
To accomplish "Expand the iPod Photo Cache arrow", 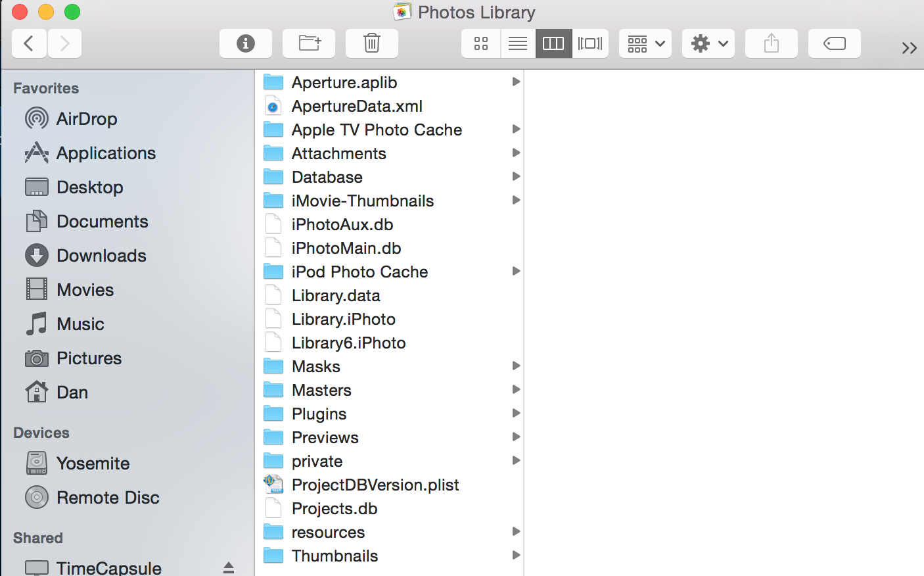I will tap(516, 271).
